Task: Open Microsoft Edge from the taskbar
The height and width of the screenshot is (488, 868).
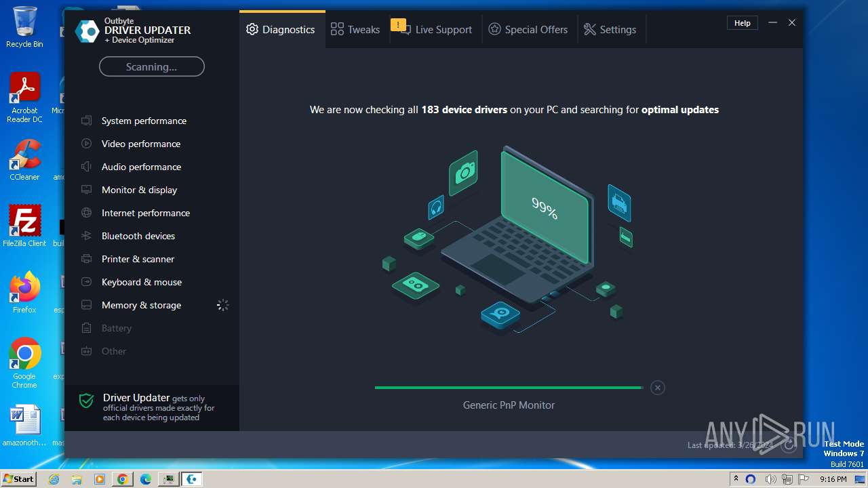Action: point(146,479)
